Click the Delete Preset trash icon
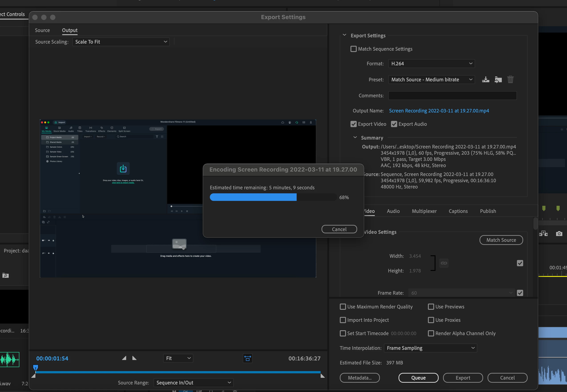Viewport: 567px width, 392px height. (x=510, y=80)
